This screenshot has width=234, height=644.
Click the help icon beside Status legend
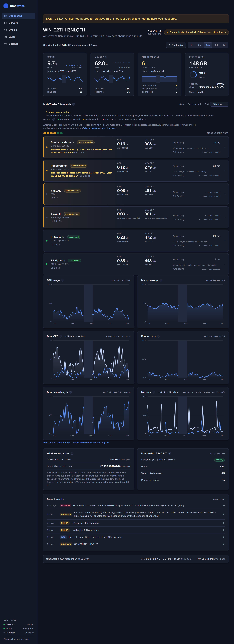click(54, 119)
